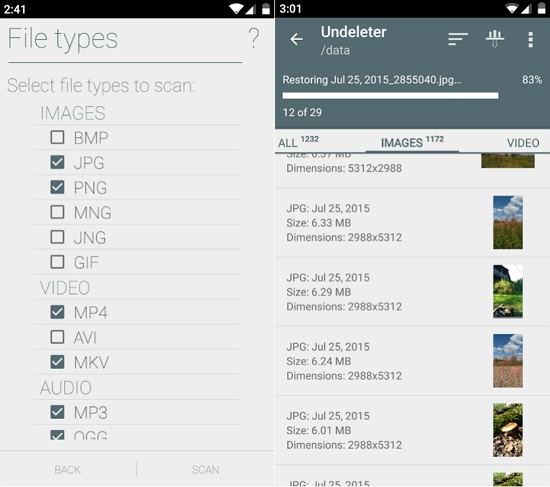Toggle the OGG audio type checkbox
550x487 pixels.
[57, 435]
